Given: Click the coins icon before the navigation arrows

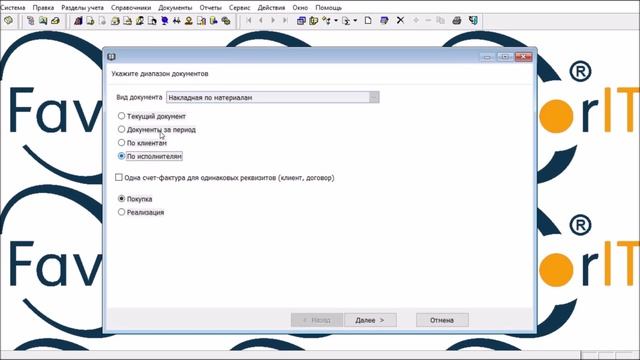Looking at the screenshot, I should (x=226, y=20).
